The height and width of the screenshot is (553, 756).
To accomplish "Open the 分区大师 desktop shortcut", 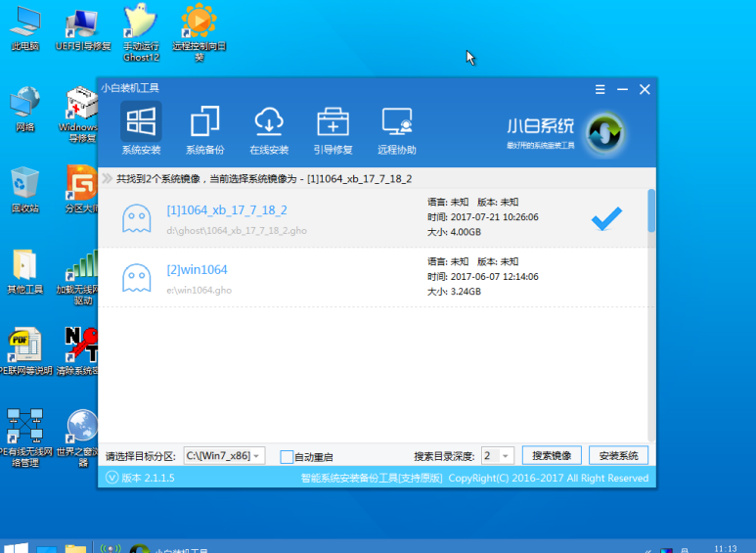I will click(x=81, y=190).
